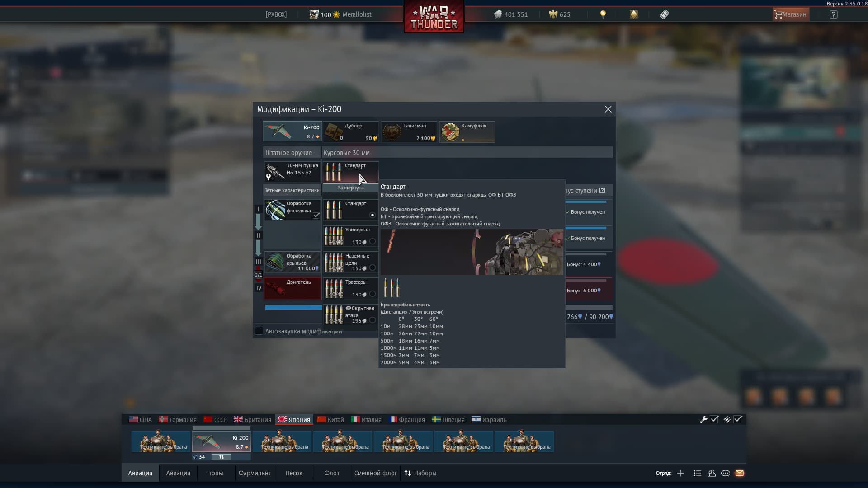Screen dimensions: 868x488
Task: Click the War Thunder logo
Action: (434, 17)
